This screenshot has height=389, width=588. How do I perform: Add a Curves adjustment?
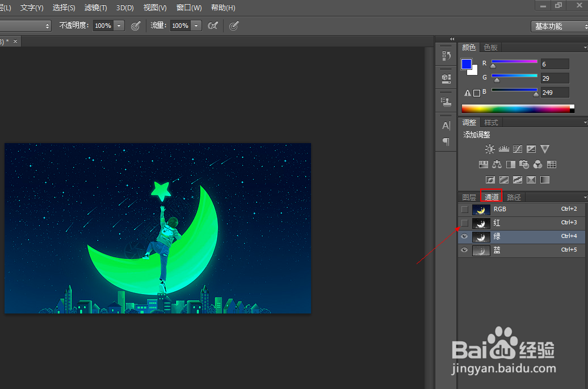click(518, 149)
